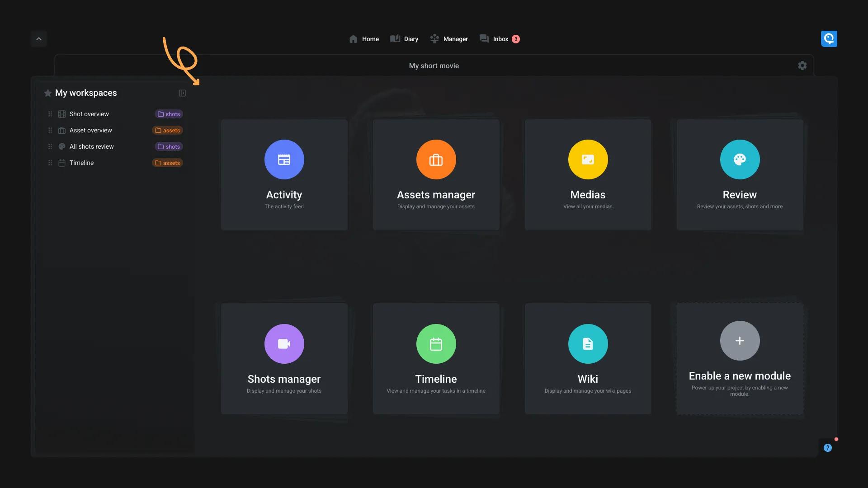Open the Timeline tasks module

(435, 358)
